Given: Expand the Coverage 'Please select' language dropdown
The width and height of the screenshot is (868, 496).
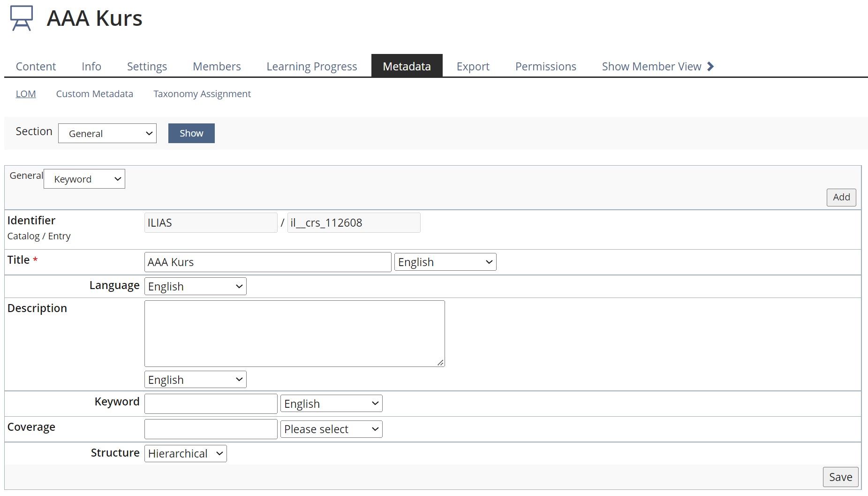Looking at the screenshot, I should [x=331, y=429].
